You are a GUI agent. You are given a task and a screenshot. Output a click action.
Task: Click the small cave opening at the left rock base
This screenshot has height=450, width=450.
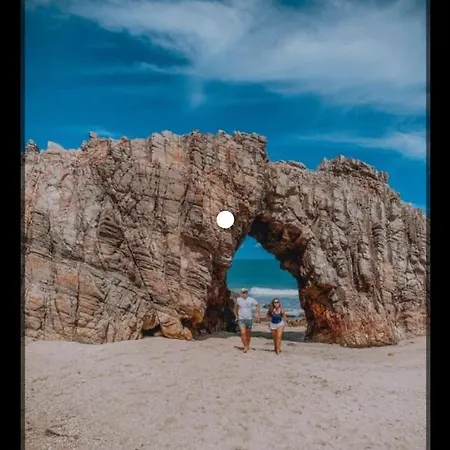point(152,331)
